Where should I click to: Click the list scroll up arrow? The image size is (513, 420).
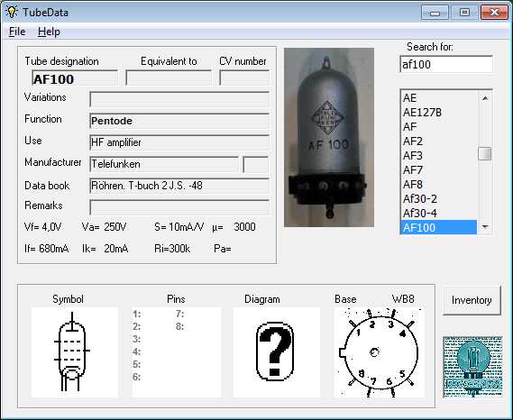(485, 98)
